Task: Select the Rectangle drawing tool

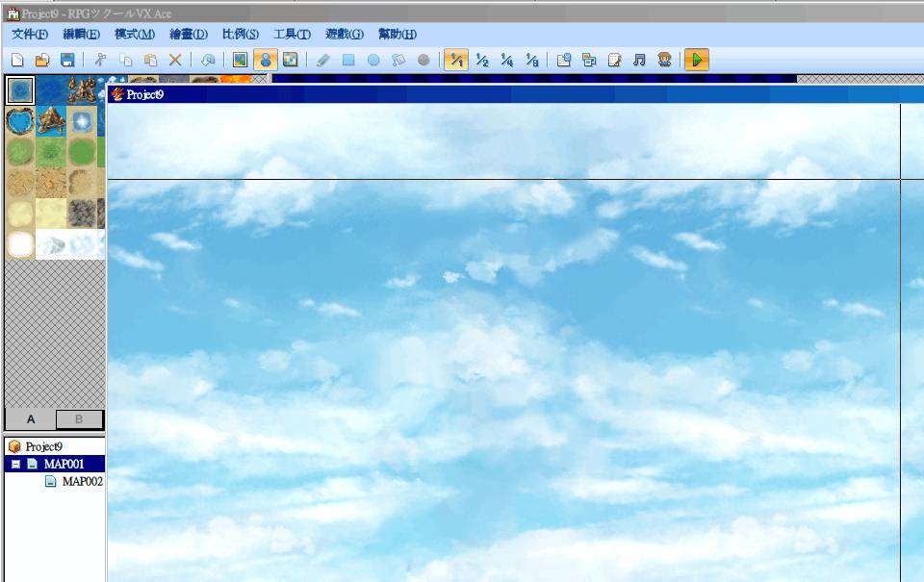Action: pyautogui.click(x=348, y=60)
